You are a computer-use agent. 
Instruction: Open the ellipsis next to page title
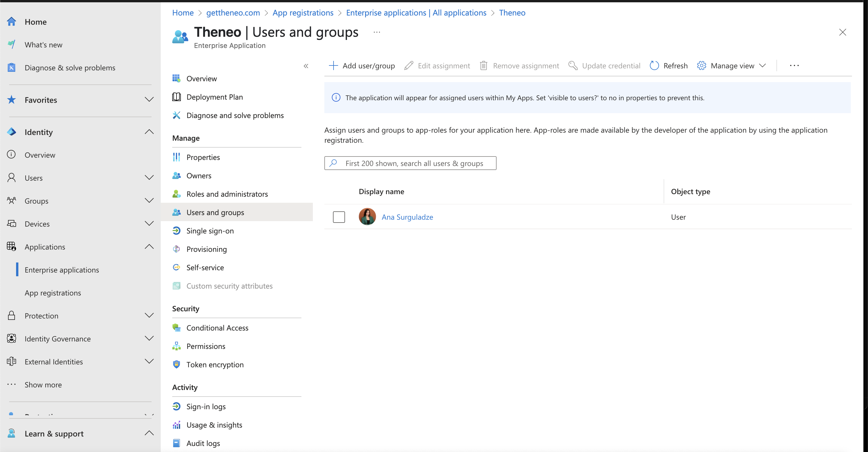tap(377, 32)
